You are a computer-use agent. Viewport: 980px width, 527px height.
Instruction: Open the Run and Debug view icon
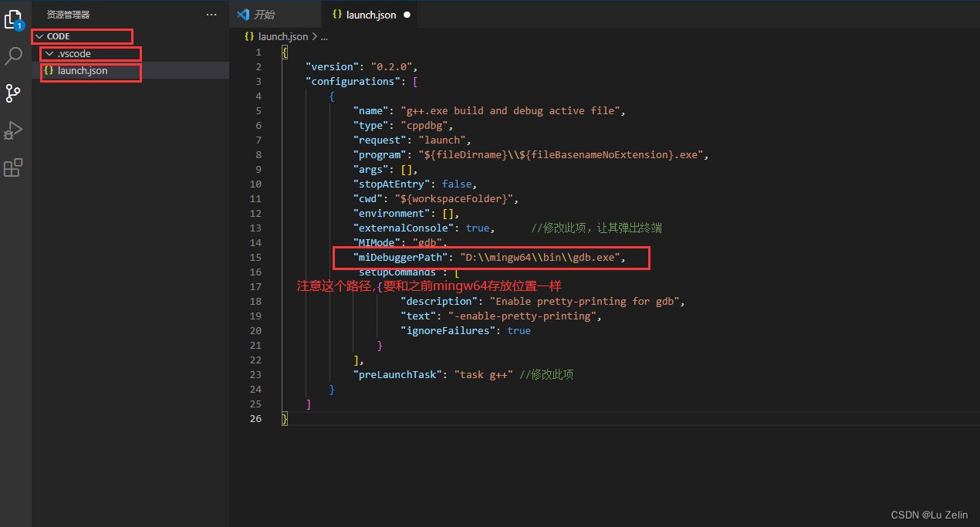pos(13,130)
